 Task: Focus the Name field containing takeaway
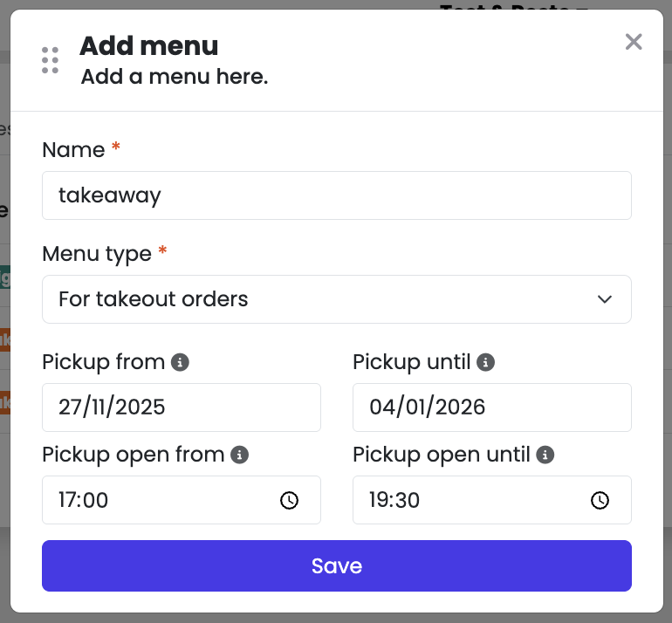click(x=337, y=195)
